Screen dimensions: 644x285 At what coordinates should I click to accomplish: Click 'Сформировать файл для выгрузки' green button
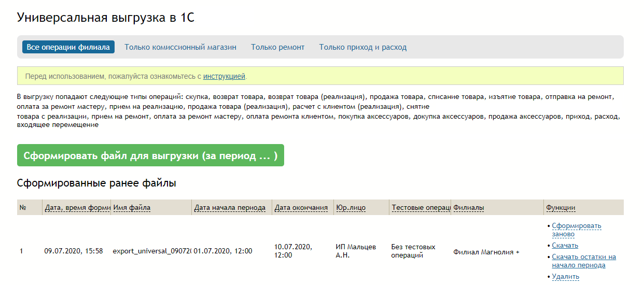click(x=150, y=155)
